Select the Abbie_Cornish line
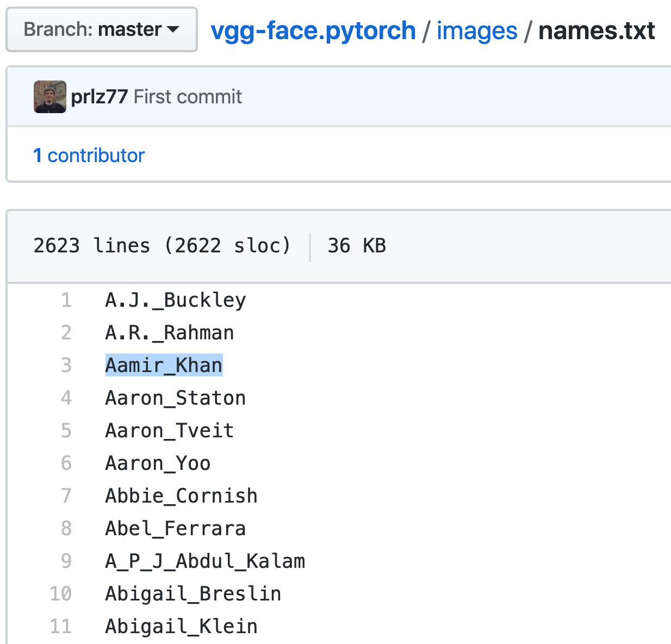The height and width of the screenshot is (644, 671). click(181, 496)
